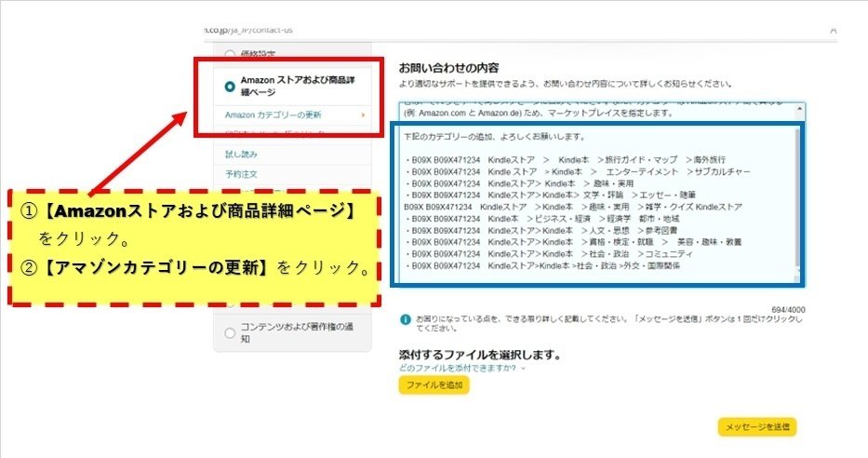Open the 試し読み topic
Screen dimensions: 868x458
(x=241, y=154)
